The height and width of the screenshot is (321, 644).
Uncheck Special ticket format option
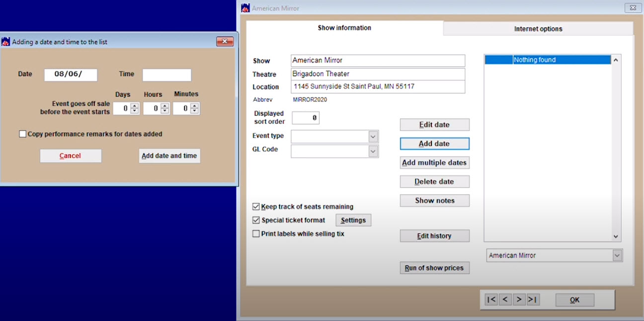point(256,220)
